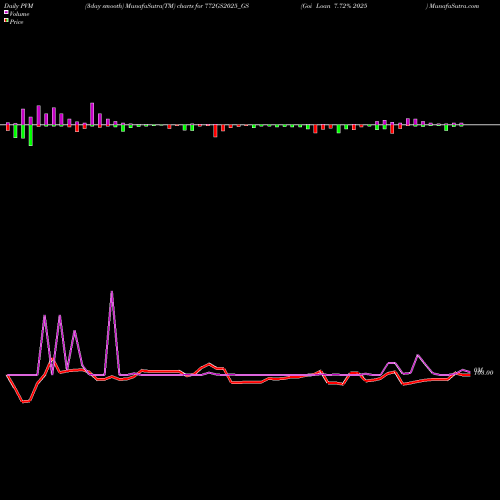This screenshot has width=500, height=500.
Task: Click the tallest magenta PVM bar
Action: click(x=92, y=113)
